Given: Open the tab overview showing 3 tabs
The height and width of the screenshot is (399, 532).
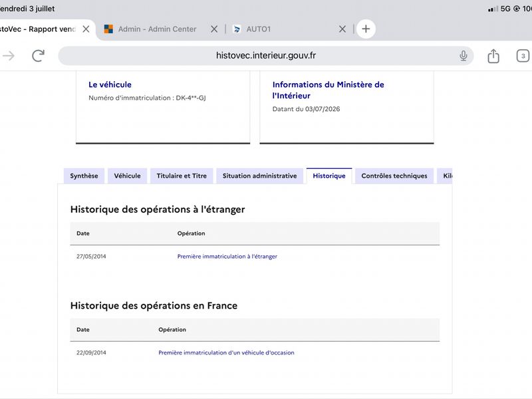Looking at the screenshot, I should click(x=523, y=56).
